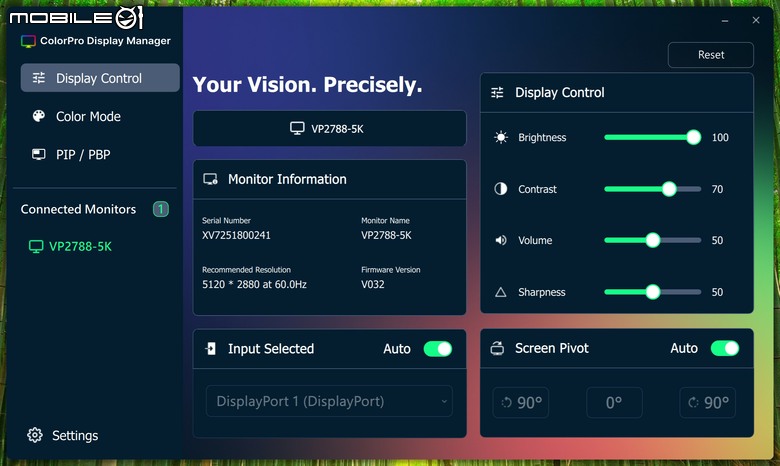Minimize the ColorPro Display Manager window
Image resolution: width=780 pixels, height=466 pixels.
click(x=725, y=20)
